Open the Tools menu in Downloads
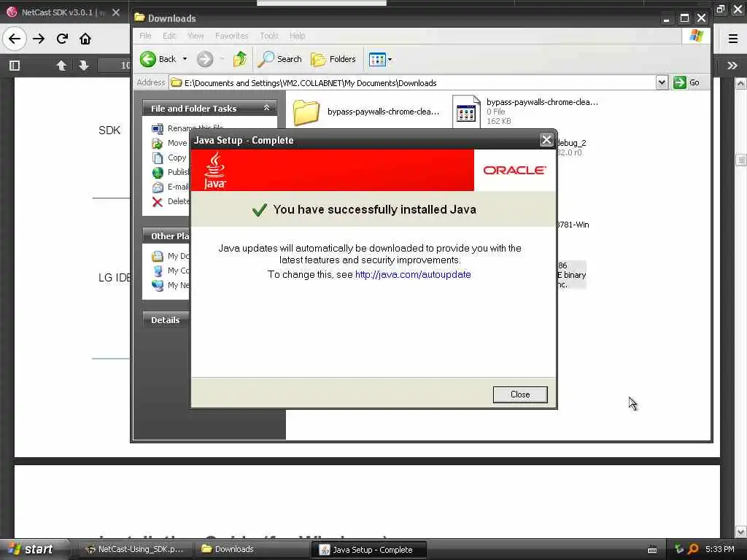Viewport: 747px width, 560px height. pyautogui.click(x=268, y=36)
